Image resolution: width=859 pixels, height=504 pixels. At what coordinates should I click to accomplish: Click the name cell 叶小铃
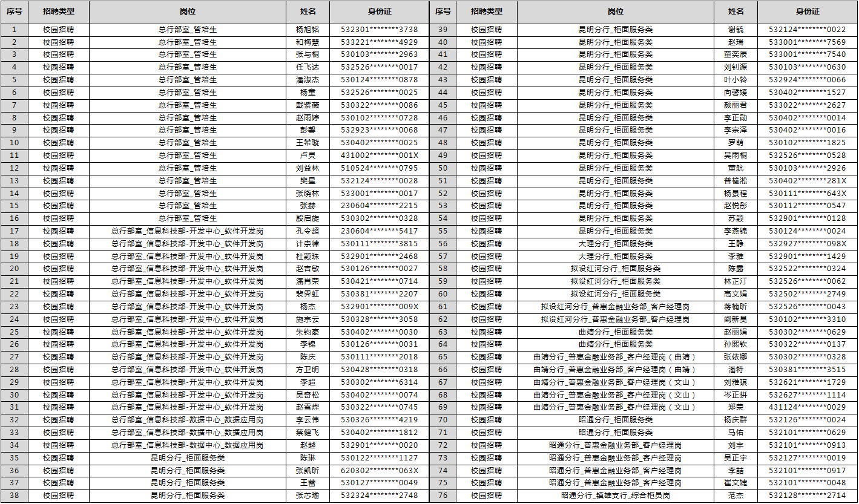(x=736, y=80)
